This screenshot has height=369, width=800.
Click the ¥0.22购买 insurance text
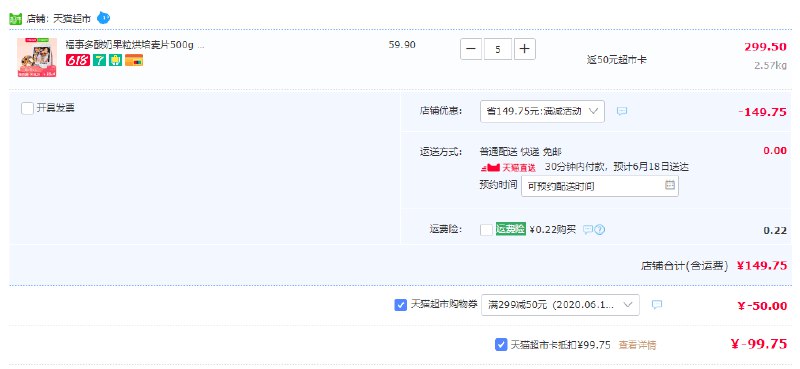click(553, 230)
